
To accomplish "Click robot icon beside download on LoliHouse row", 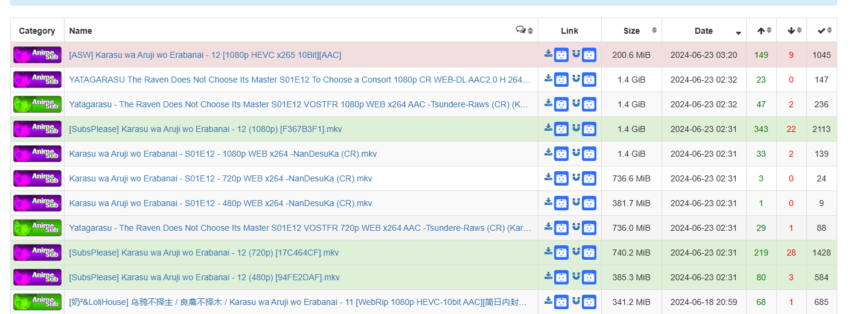I will pos(561,302).
